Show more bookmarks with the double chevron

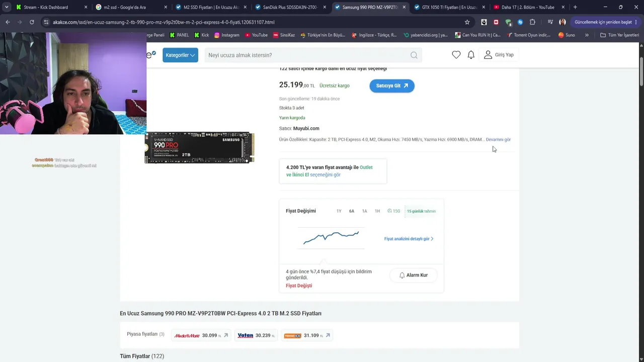pos(587,35)
